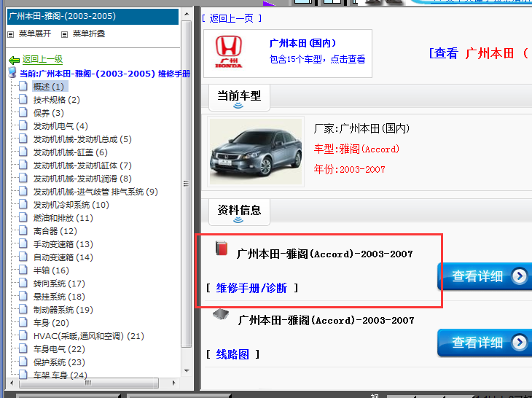Click page icon beside 保养 (3)
This screenshot has height=398, width=532.
click(x=23, y=112)
